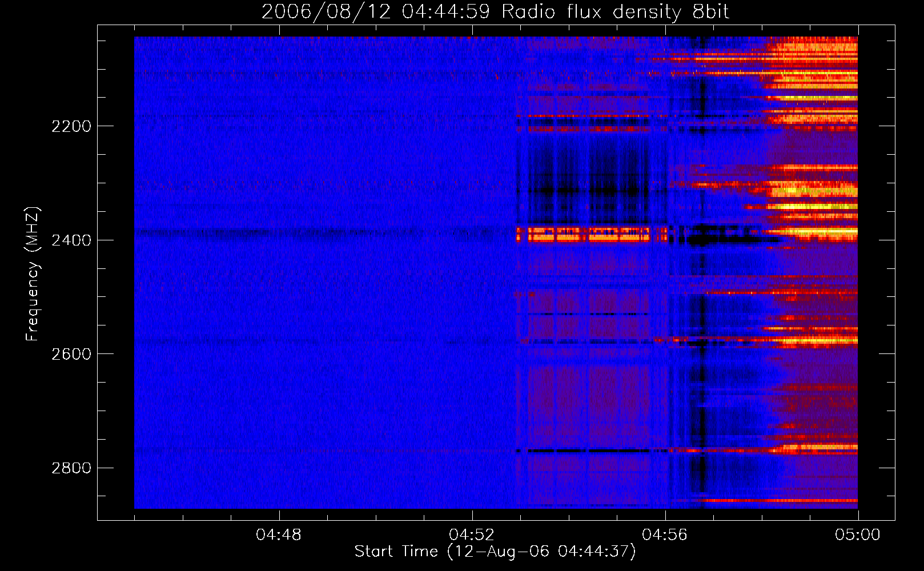Viewport: 924px width, 571px height.
Task: Click the 04:52 time tick label
Action: tap(472, 535)
